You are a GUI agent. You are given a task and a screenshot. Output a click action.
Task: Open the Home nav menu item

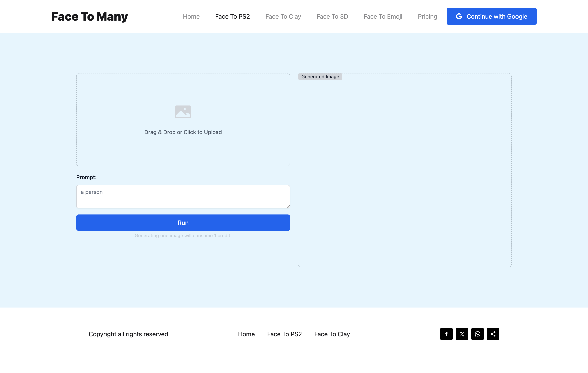click(191, 16)
